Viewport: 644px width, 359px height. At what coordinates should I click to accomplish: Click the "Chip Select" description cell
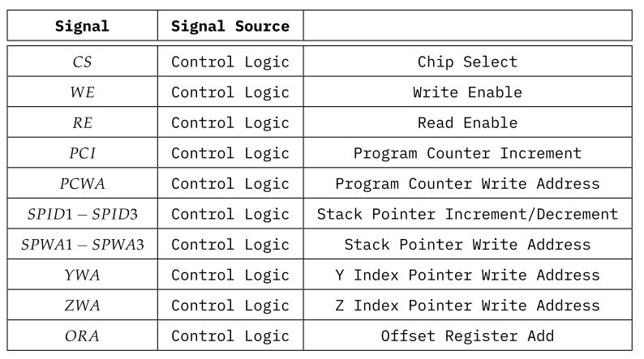coord(467,62)
